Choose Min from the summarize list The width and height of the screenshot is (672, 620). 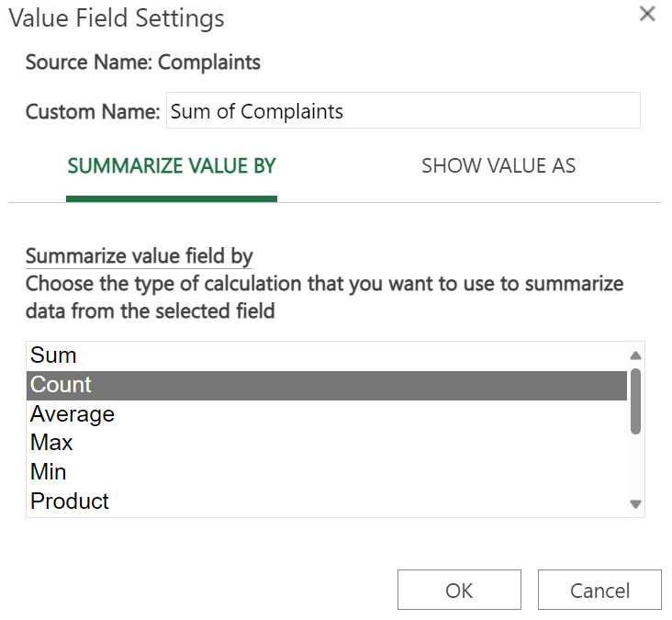click(327, 471)
